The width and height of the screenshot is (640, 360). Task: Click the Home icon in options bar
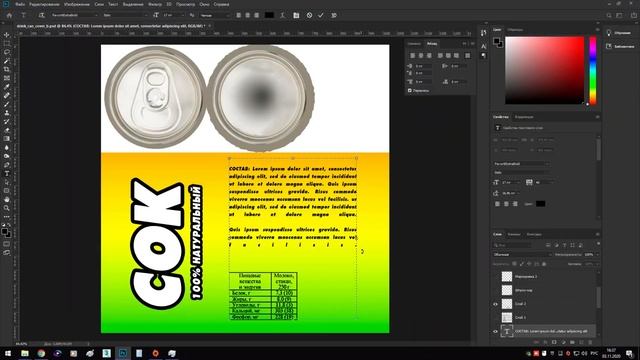pos(9,15)
